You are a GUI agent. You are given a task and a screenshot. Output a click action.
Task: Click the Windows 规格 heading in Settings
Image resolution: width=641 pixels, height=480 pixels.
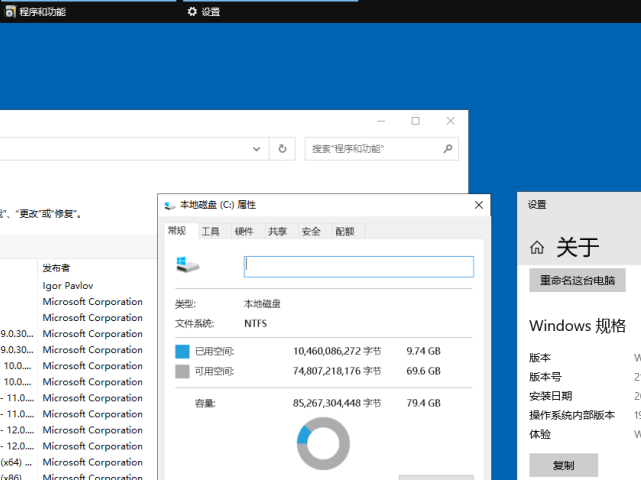pyautogui.click(x=577, y=325)
